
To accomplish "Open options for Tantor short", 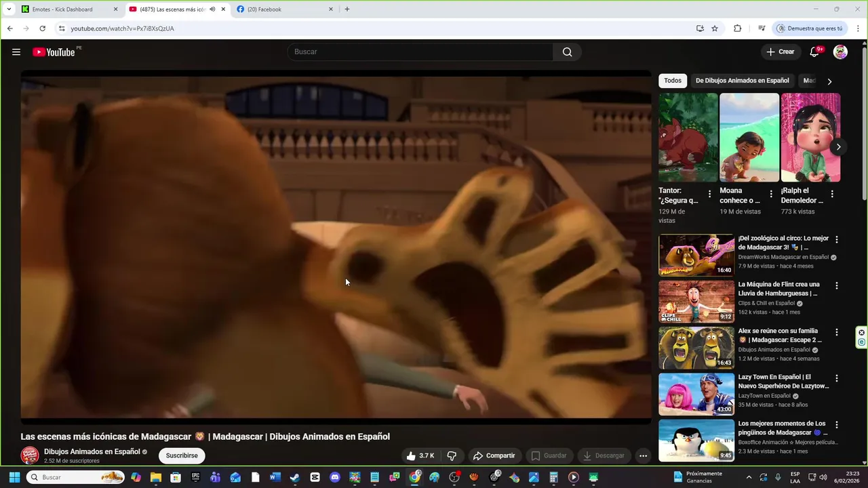I will tap(710, 194).
